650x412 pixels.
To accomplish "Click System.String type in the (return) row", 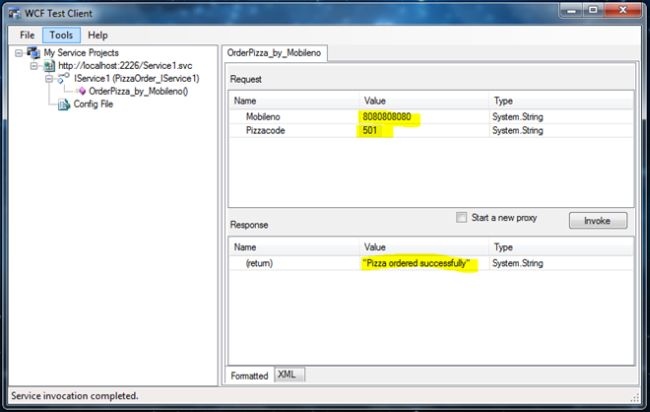I will 517,263.
